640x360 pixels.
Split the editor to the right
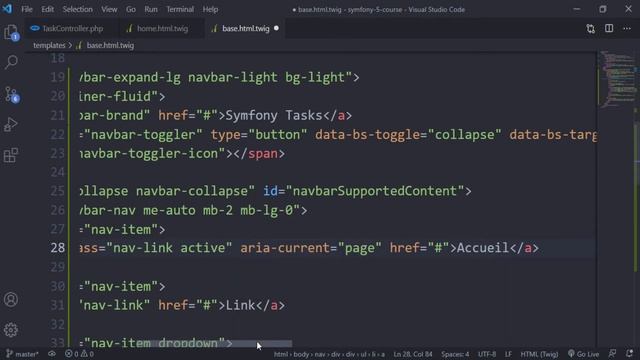pyautogui.click(x=609, y=29)
